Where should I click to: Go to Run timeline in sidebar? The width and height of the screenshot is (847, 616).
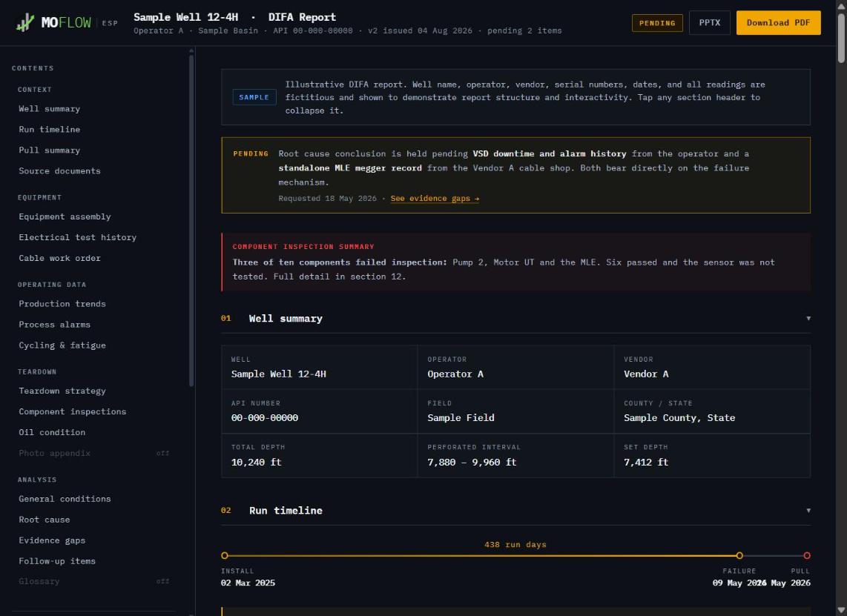pyautogui.click(x=49, y=130)
